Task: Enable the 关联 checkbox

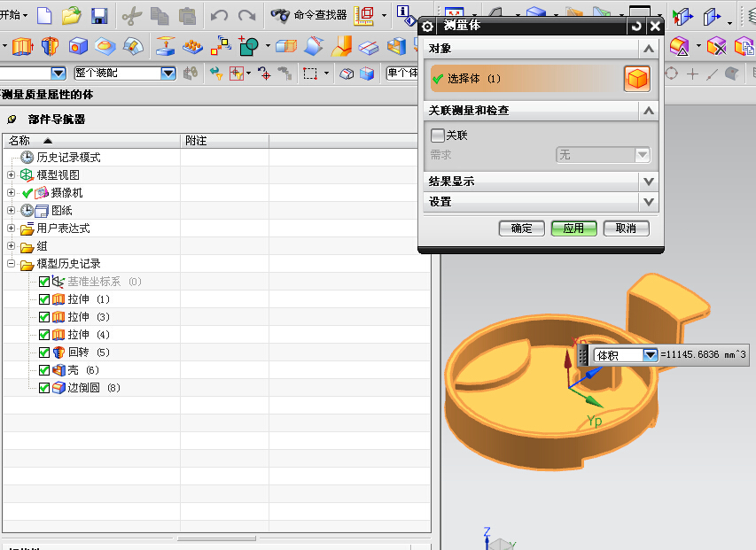Action: coord(438,136)
